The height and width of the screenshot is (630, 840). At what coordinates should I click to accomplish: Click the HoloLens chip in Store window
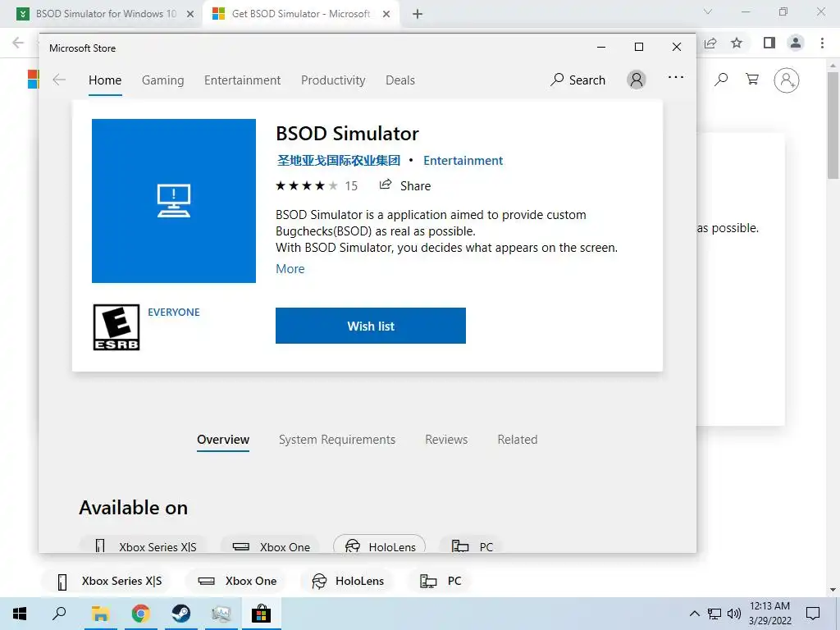[x=379, y=545]
